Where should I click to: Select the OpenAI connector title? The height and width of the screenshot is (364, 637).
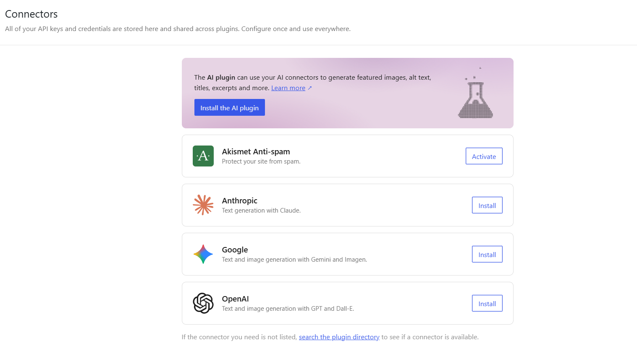pos(235,299)
